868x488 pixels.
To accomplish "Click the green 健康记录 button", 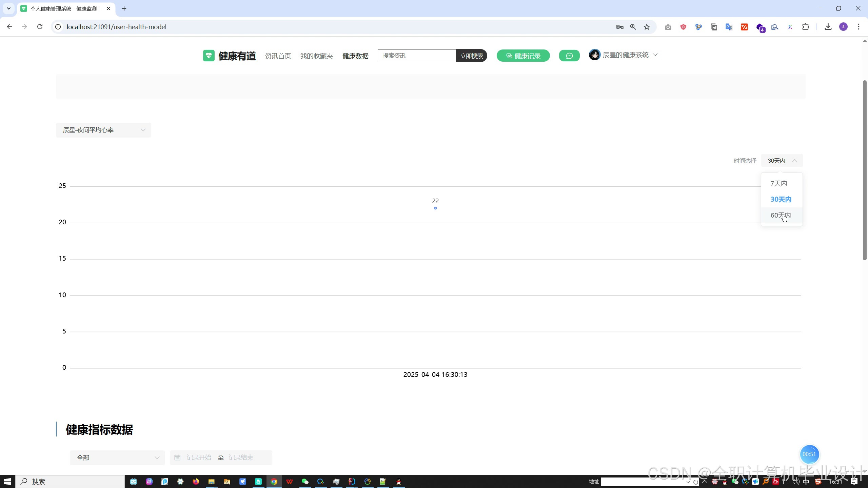I will click(x=523, y=56).
